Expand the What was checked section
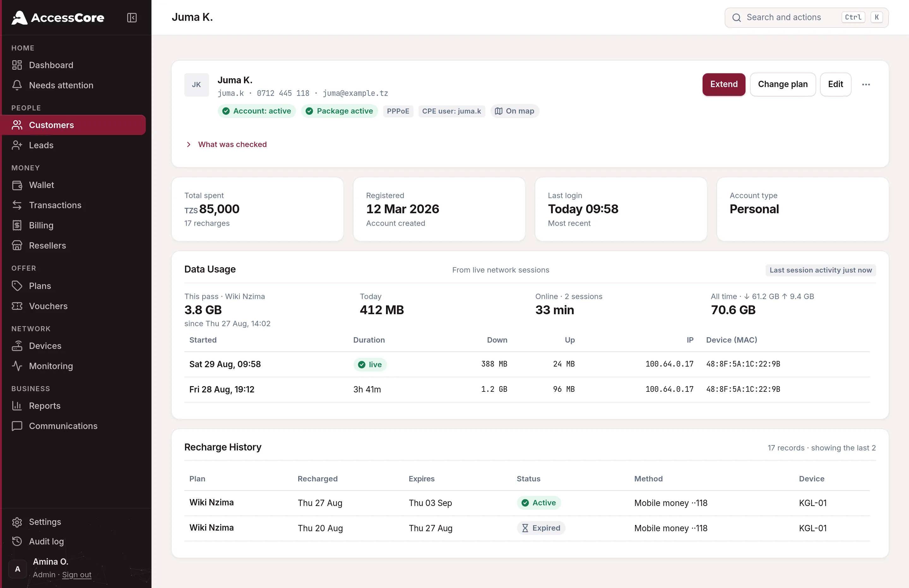Image resolution: width=909 pixels, height=588 pixels. (227, 144)
